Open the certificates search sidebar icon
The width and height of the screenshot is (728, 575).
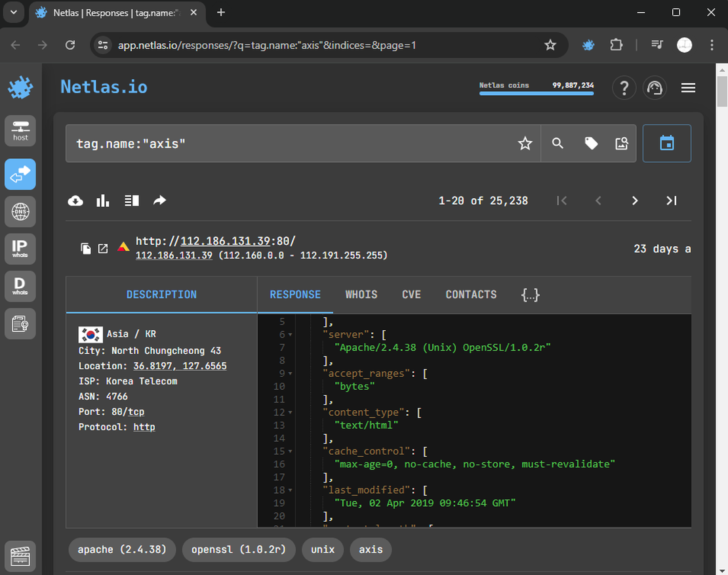[20, 324]
